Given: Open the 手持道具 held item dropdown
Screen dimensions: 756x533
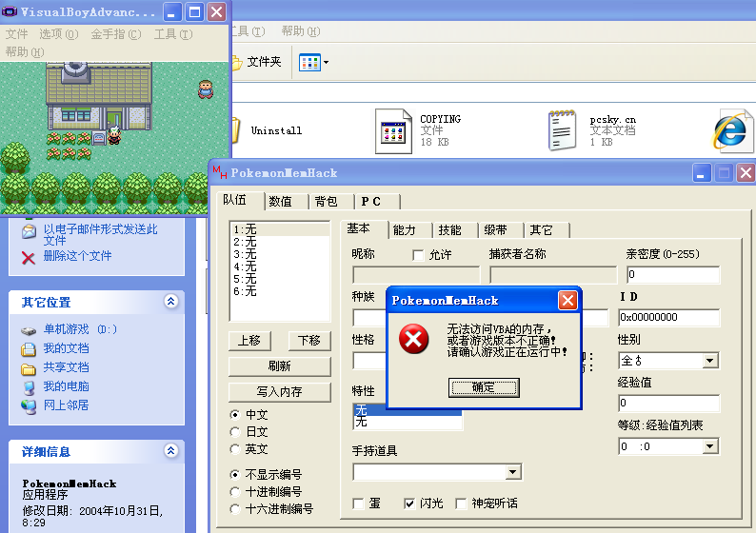Looking at the screenshot, I should [513, 472].
